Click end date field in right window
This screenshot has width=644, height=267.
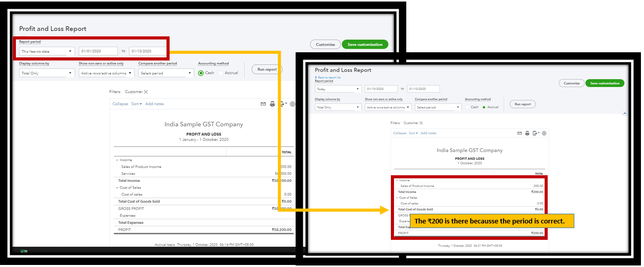[x=423, y=89]
